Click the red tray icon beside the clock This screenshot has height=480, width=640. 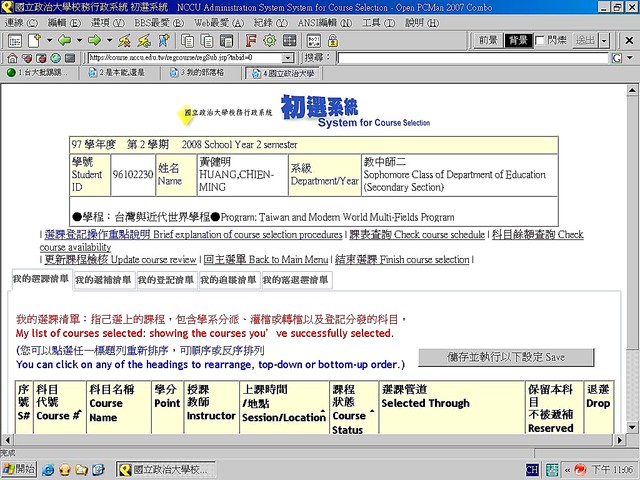(579, 469)
